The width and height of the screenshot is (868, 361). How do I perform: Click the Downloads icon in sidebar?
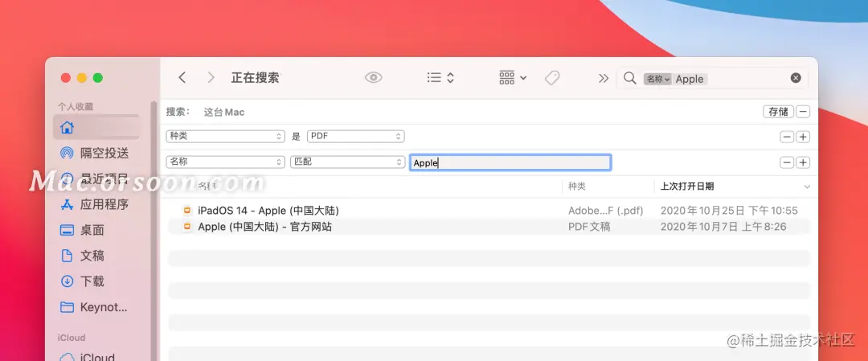tap(67, 281)
